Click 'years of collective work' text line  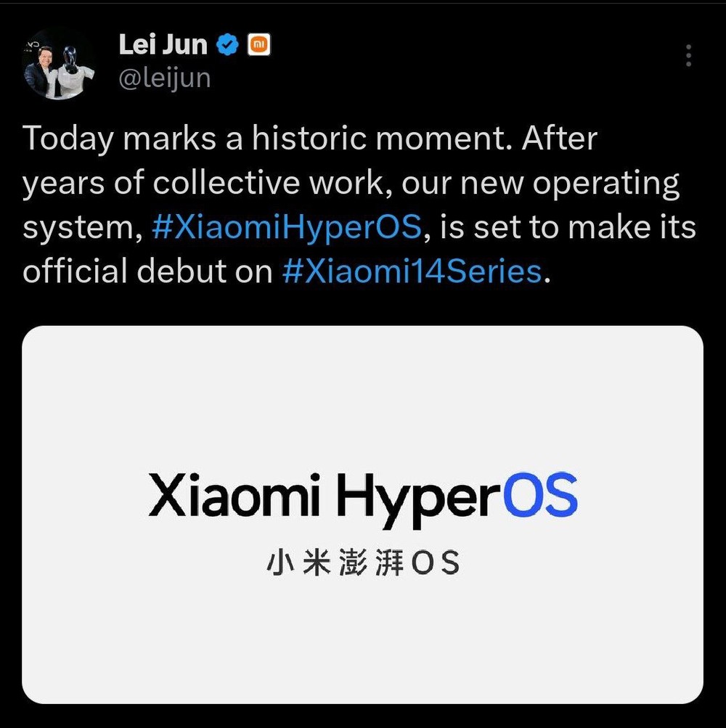tap(203, 184)
